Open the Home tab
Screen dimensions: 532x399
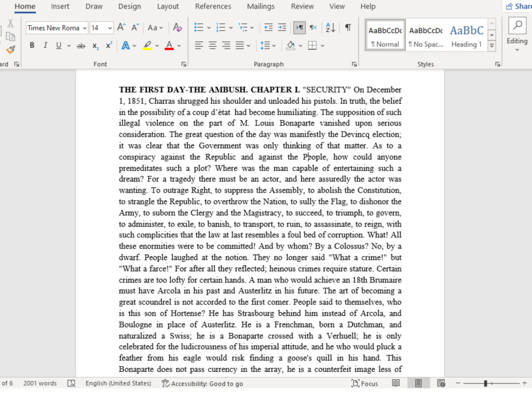click(25, 6)
